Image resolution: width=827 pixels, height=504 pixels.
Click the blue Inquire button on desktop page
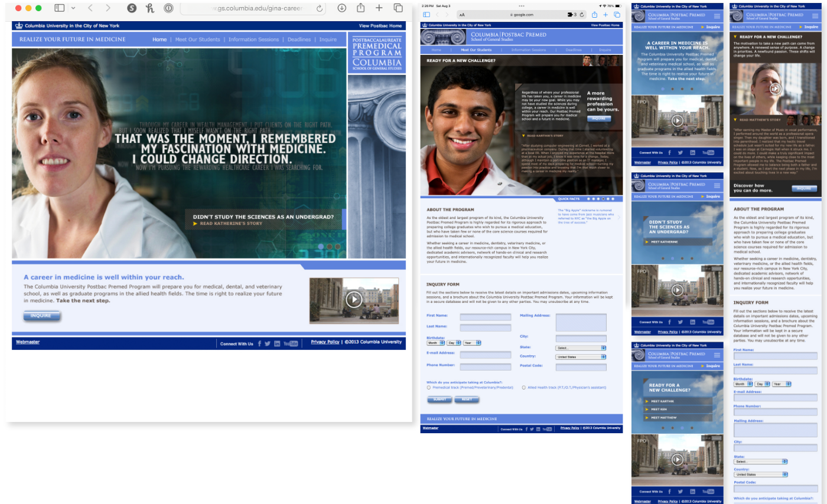(42, 316)
